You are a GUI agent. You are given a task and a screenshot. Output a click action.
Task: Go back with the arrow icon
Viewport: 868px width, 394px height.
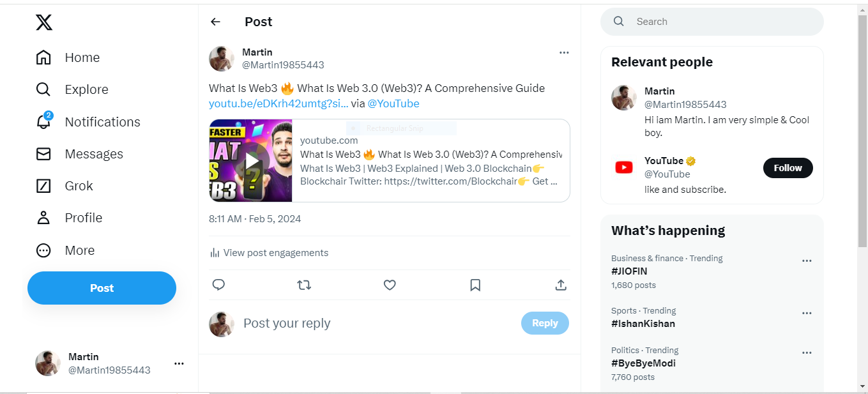click(215, 22)
